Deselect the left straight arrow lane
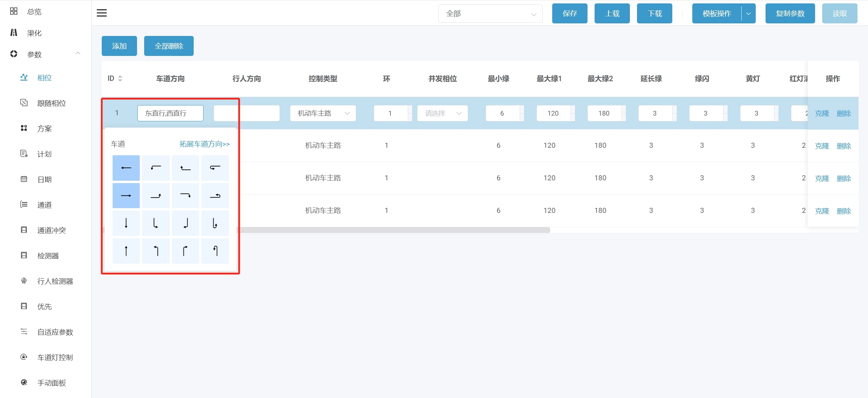Viewport: 868px width, 398px height. click(126, 168)
